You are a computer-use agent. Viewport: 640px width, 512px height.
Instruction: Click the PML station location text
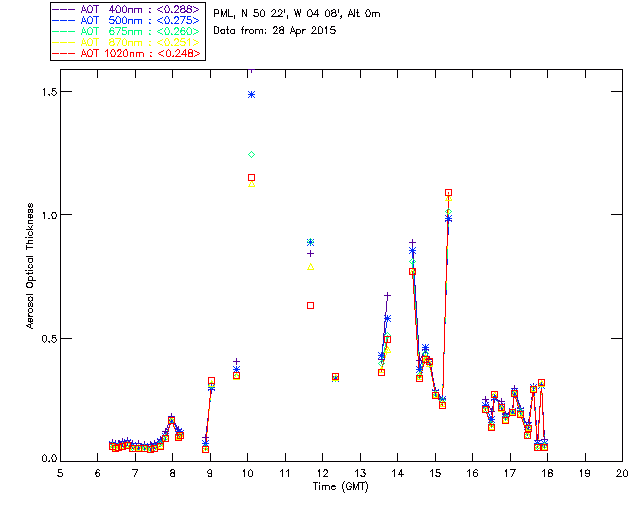(x=297, y=14)
